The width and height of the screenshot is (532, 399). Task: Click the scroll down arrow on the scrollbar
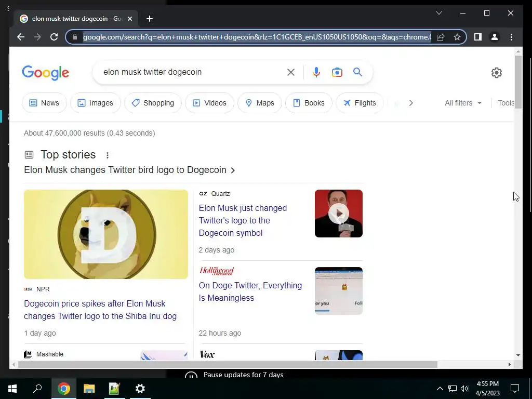coord(518,355)
